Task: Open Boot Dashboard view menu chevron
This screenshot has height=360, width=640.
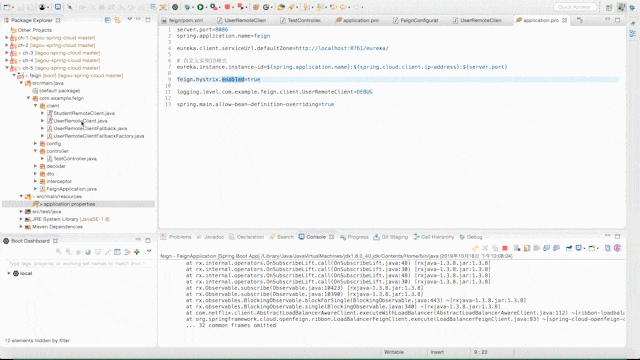Action: pos(149,251)
